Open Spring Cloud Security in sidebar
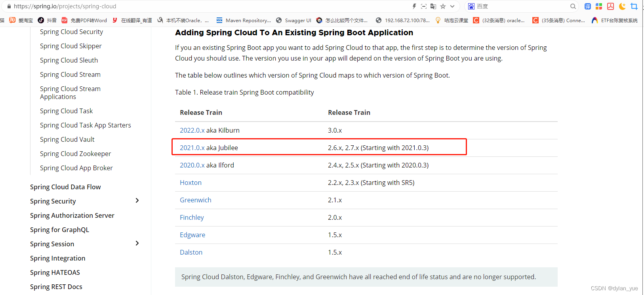 tap(71, 32)
